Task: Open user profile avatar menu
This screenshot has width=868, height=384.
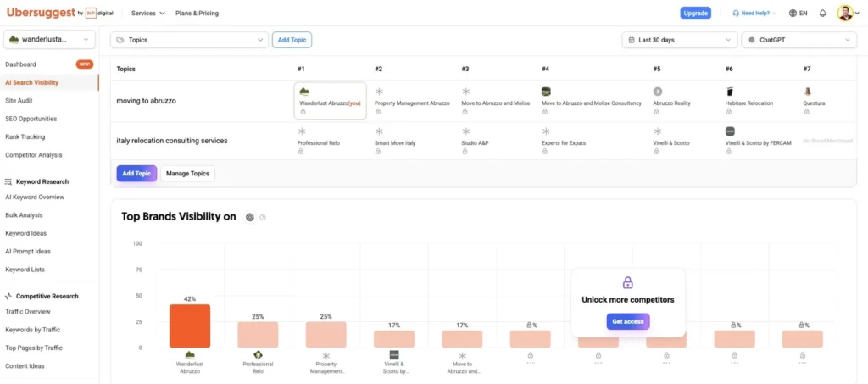Action: (845, 13)
